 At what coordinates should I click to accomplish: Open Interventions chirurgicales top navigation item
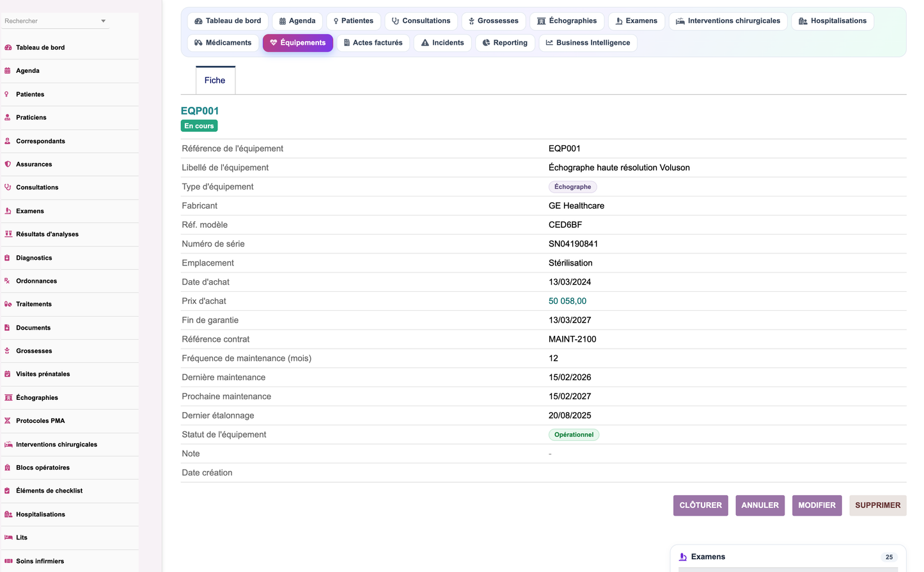(728, 21)
